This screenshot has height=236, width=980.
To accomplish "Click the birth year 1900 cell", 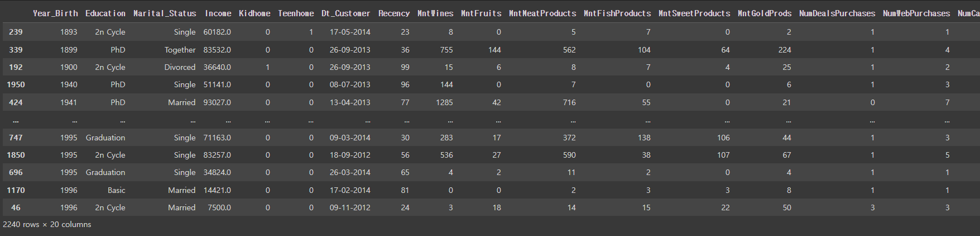I will click(x=69, y=67).
